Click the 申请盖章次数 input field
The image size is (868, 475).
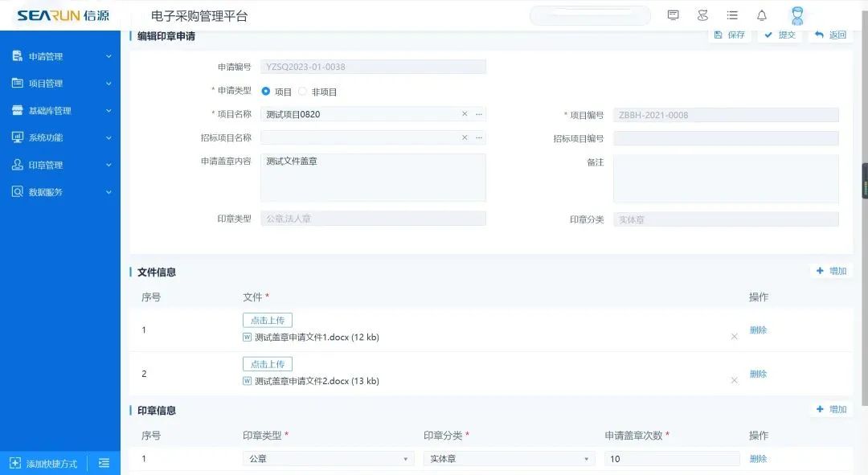pos(672,459)
